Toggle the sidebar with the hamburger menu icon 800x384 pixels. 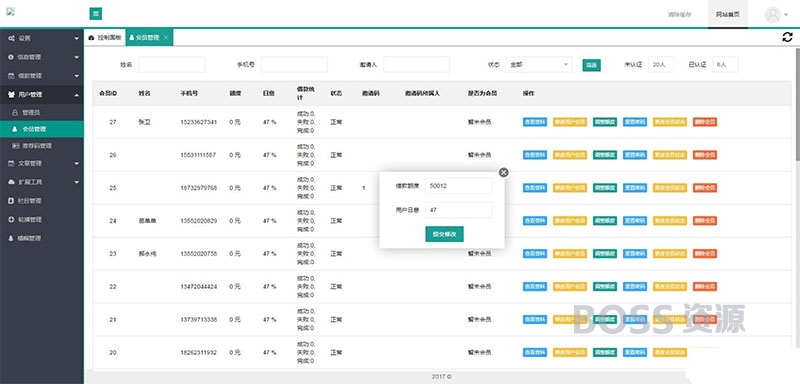[95, 14]
